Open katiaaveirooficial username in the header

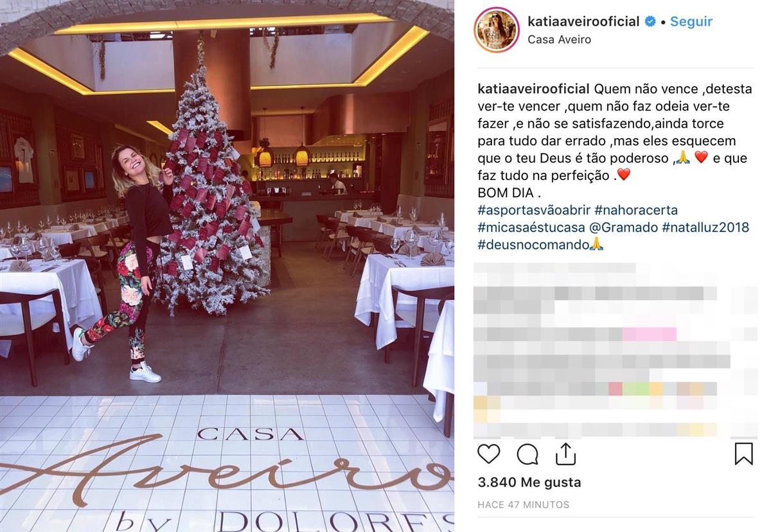pyautogui.click(x=583, y=21)
